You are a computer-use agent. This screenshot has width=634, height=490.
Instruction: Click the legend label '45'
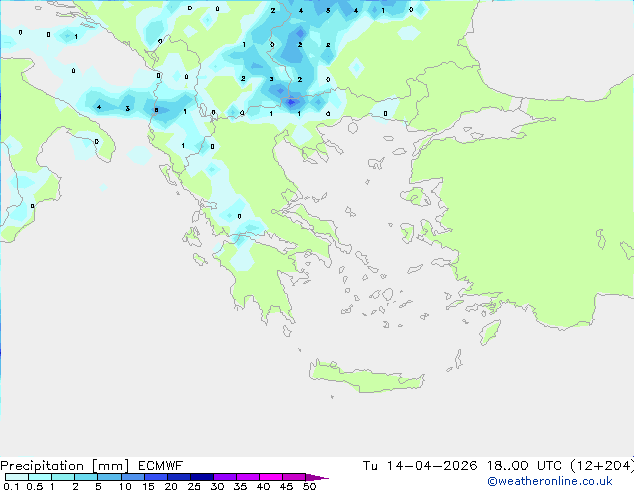click(x=286, y=486)
